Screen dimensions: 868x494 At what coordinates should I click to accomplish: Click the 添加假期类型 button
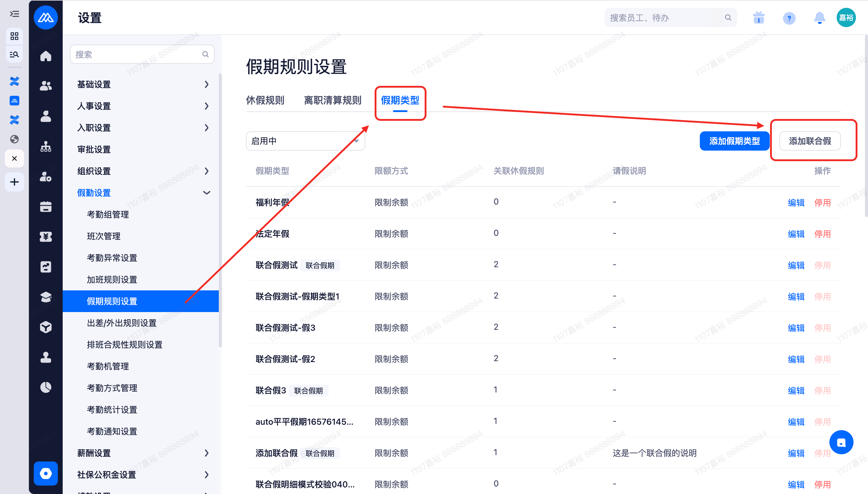tap(734, 141)
